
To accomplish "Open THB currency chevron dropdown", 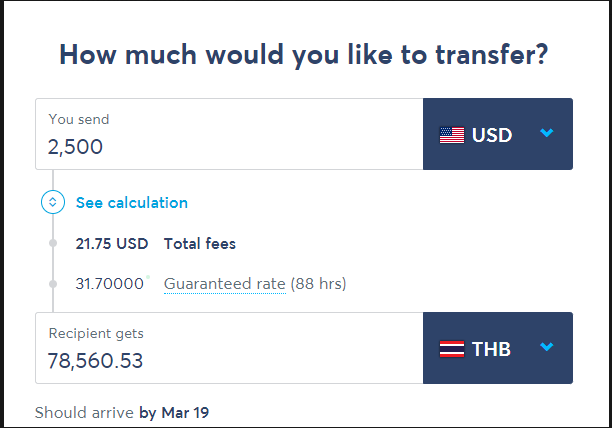I will pyautogui.click(x=546, y=346).
